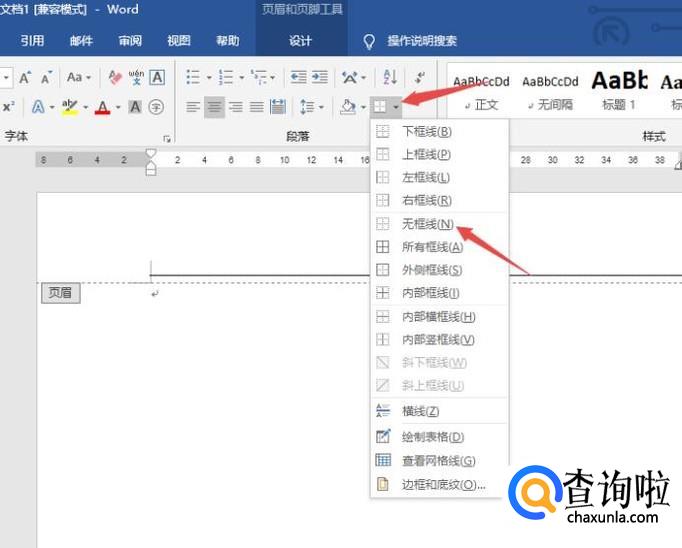
Task: Open the Font dialog launcher
Action: click(167, 139)
